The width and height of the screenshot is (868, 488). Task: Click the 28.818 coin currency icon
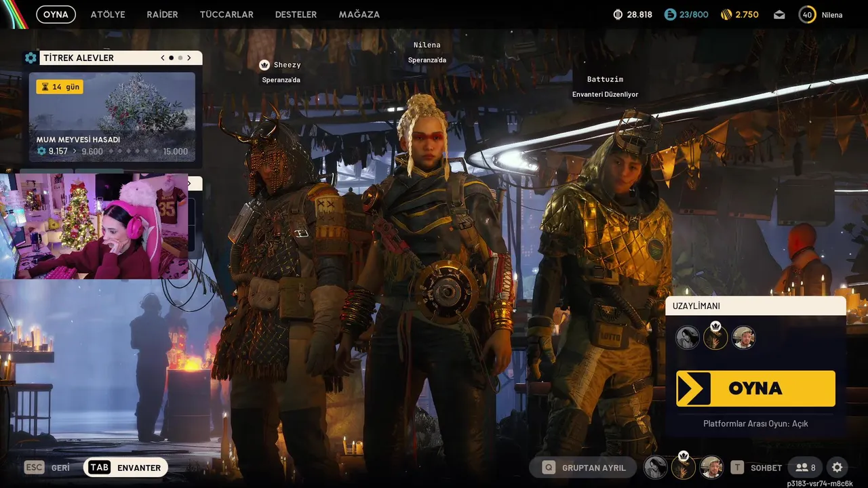click(618, 14)
